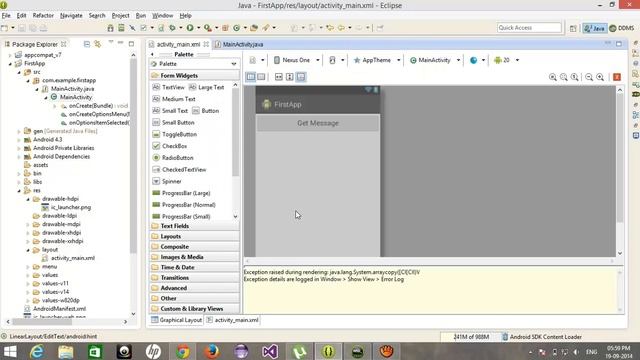Open the API level 20 dropdown
Screen dimensions: 640x360
(506, 60)
